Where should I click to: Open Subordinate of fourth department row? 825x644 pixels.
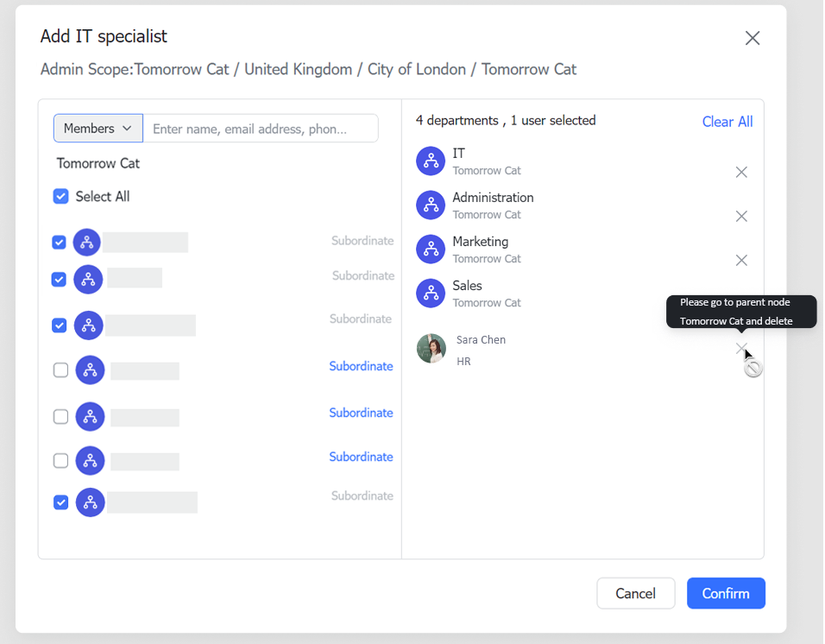click(361, 367)
